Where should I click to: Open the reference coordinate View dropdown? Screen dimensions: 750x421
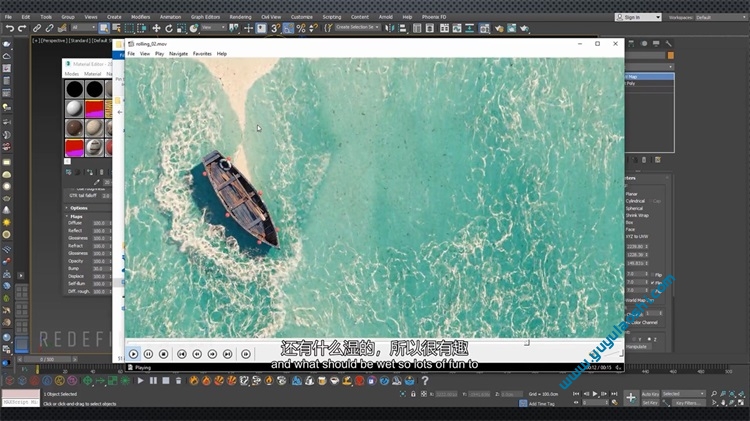click(213, 28)
